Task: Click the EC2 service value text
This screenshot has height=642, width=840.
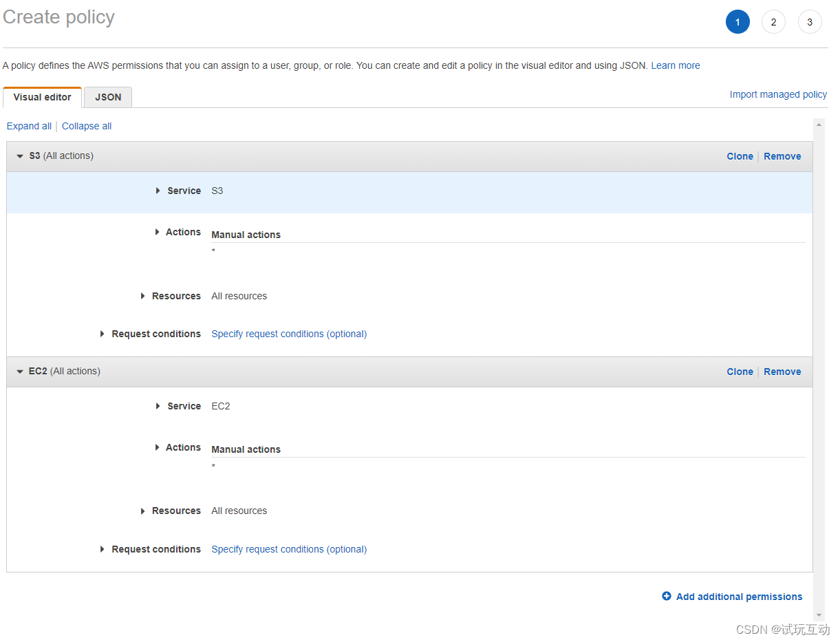Action: (x=221, y=406)
